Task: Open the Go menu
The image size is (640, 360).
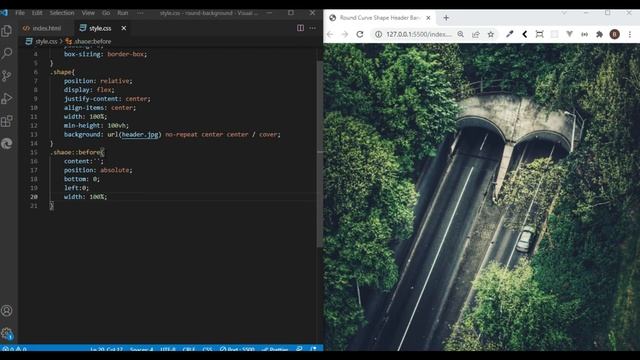Action: (106, 13)
